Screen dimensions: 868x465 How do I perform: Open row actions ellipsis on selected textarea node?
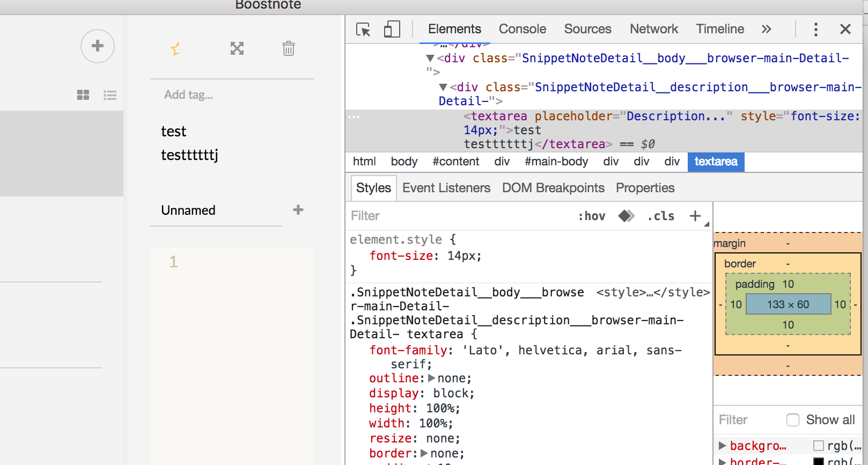(354, 117)
